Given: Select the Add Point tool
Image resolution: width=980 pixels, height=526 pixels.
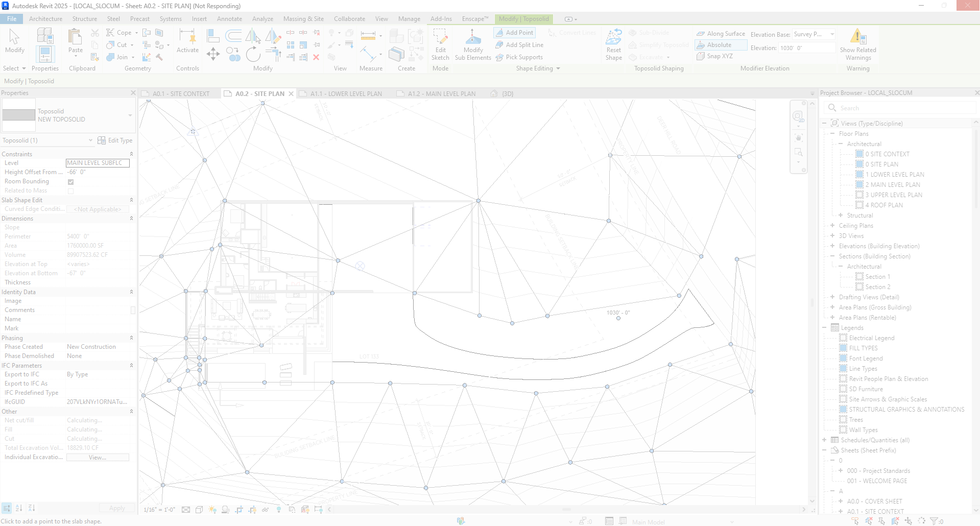Looking at the screenshot, I should 515,32.
